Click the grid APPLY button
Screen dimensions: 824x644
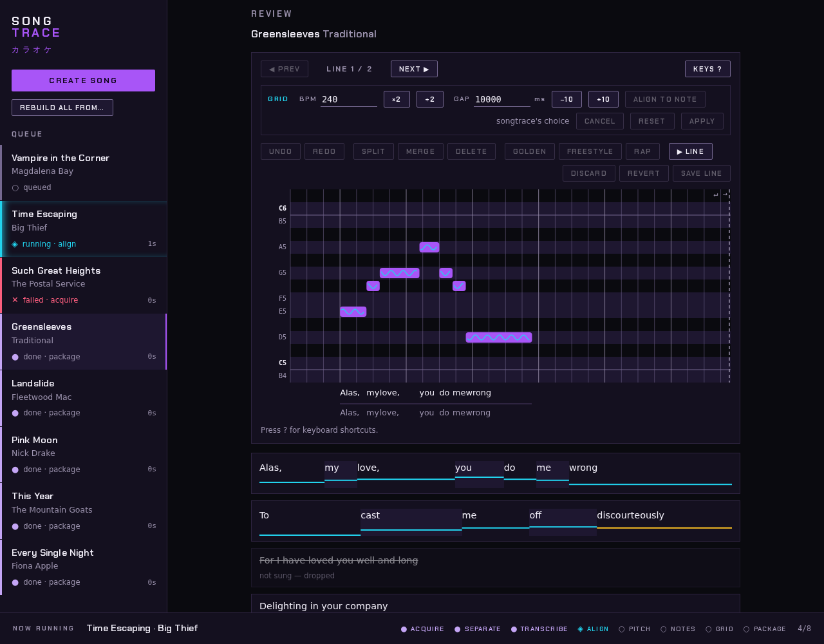702,121
